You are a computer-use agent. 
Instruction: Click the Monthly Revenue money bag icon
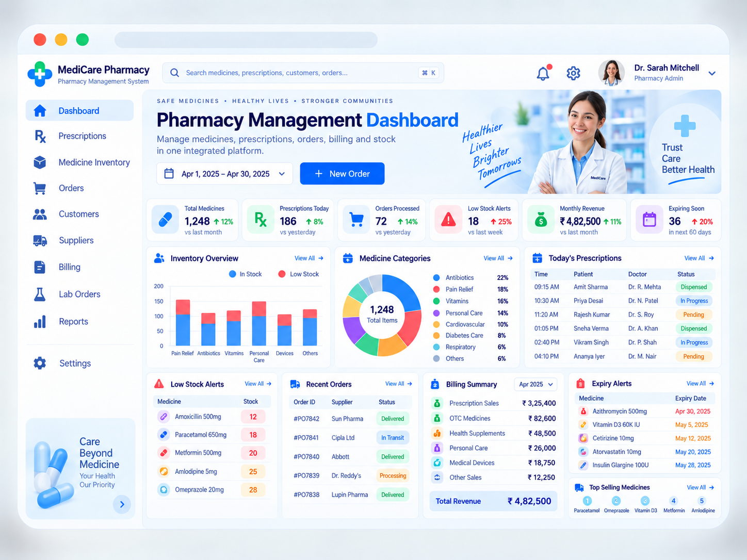coord(541,220)
